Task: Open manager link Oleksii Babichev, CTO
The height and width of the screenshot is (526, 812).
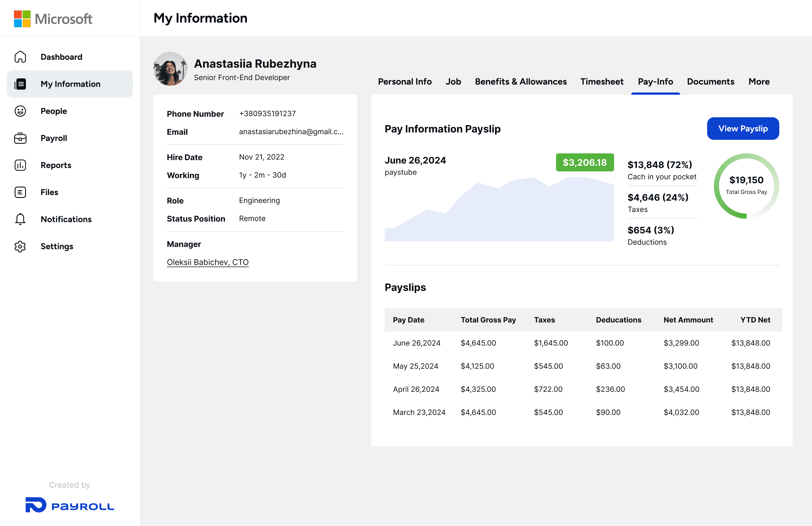Action: [208, 262]
